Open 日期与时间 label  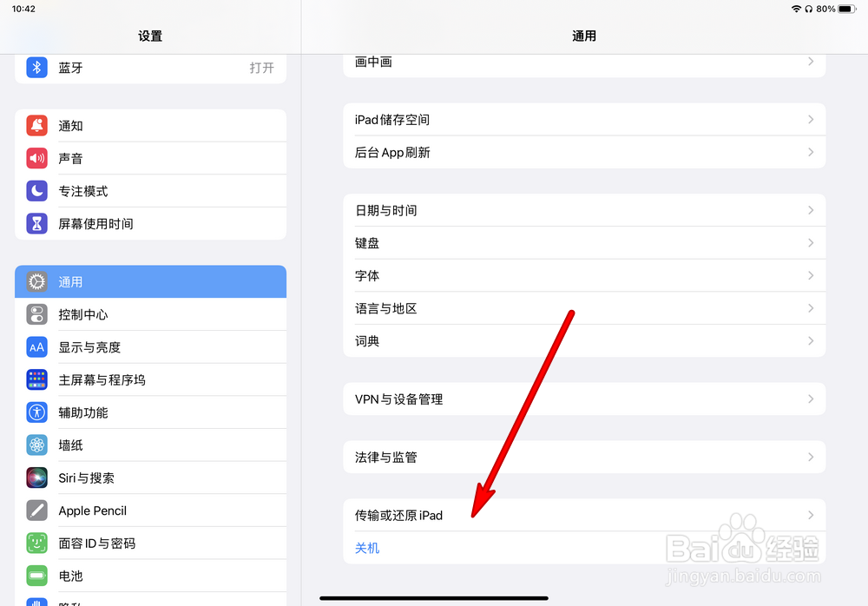point(386,210)
